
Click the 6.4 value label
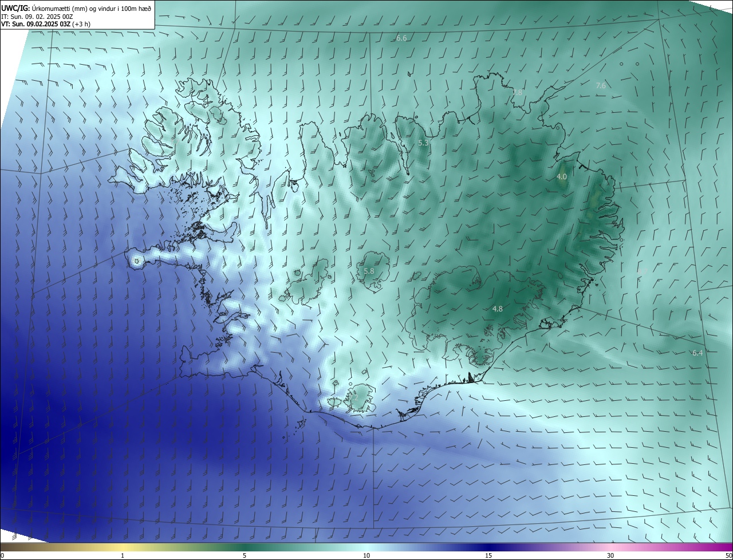click(x=697, y=353)
